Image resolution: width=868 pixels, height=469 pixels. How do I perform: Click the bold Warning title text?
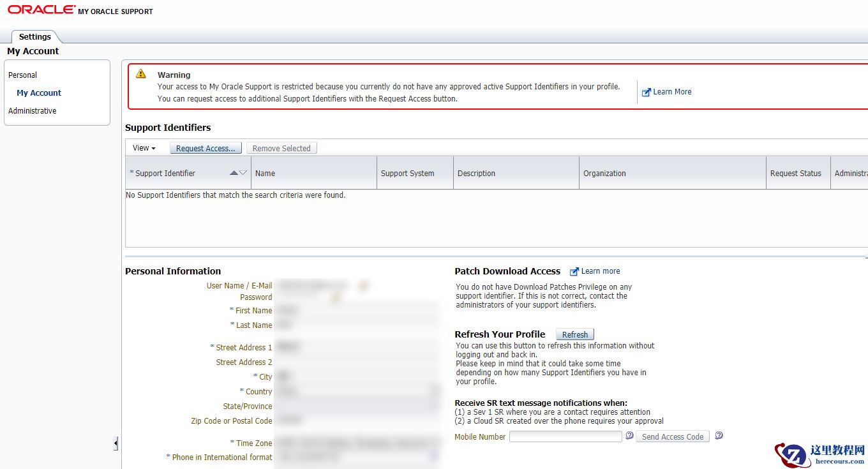(x=174, y=75)
